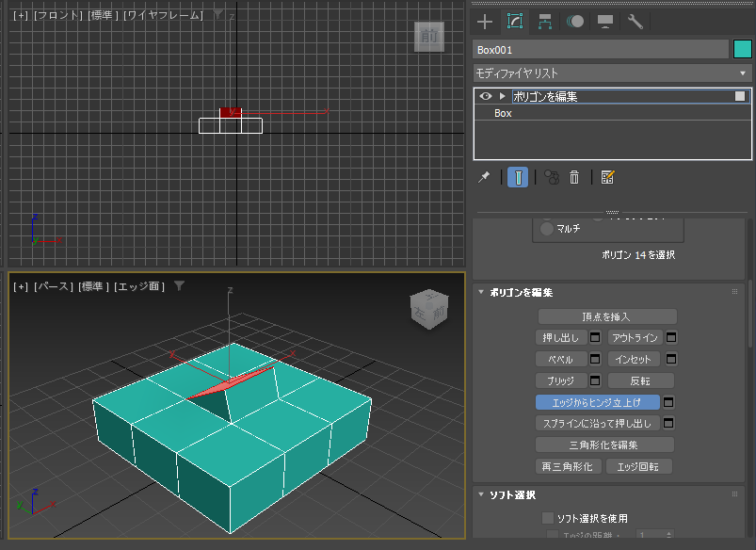The height and width of the screenshot is (550, 756).
Task: Open the Create panel plus icon
Action: pos(485,22)
